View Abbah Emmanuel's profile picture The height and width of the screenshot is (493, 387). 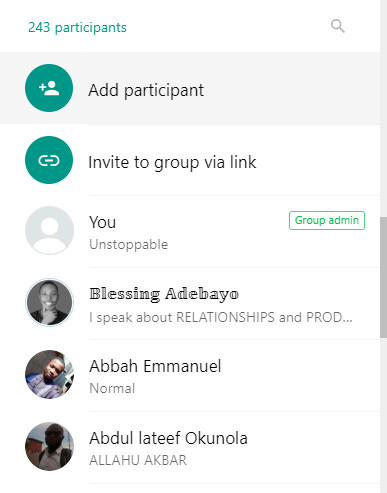point(49,374)
